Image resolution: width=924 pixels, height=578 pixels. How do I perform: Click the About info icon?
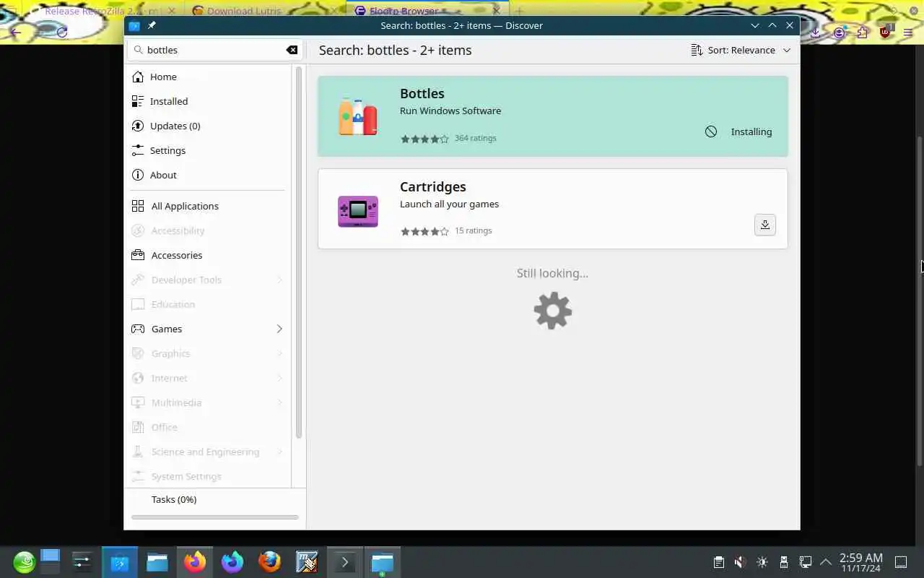pos(138,175)
